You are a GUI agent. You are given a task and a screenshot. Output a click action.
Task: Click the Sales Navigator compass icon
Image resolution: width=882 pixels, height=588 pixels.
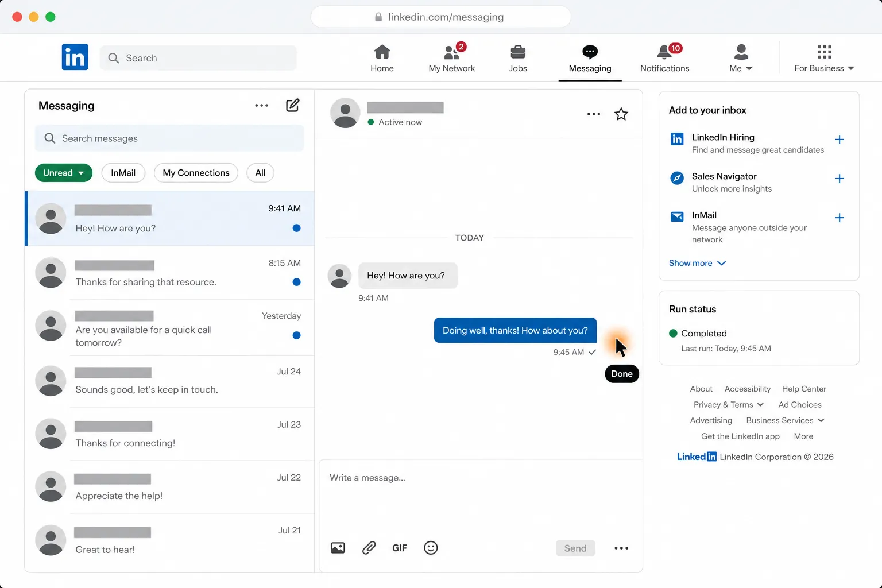677,178
